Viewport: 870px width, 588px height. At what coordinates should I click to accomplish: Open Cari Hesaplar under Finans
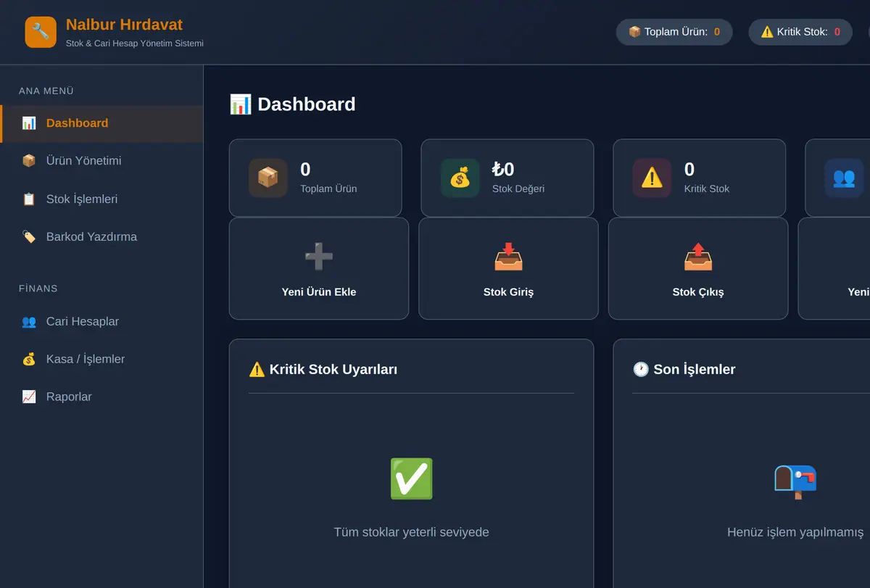pyautogui.click(x=101, y=321)
